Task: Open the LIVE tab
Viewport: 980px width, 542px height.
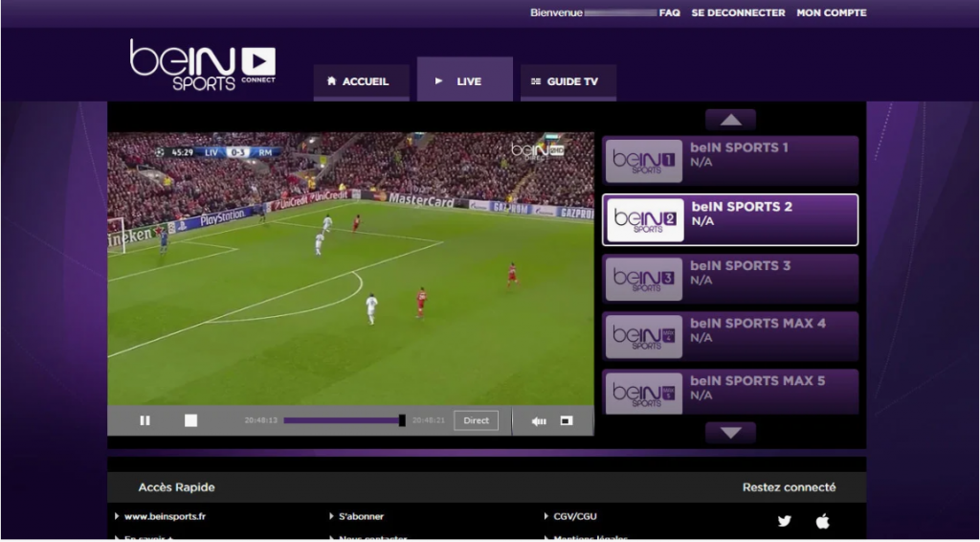Action: [x=465, y=79]
